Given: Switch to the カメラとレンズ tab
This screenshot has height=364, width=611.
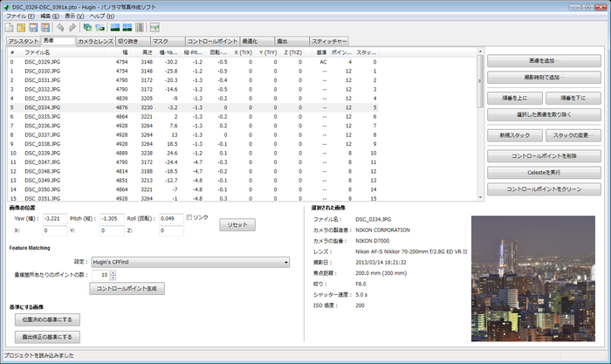Looking at the screenshot, I should 95,41.
